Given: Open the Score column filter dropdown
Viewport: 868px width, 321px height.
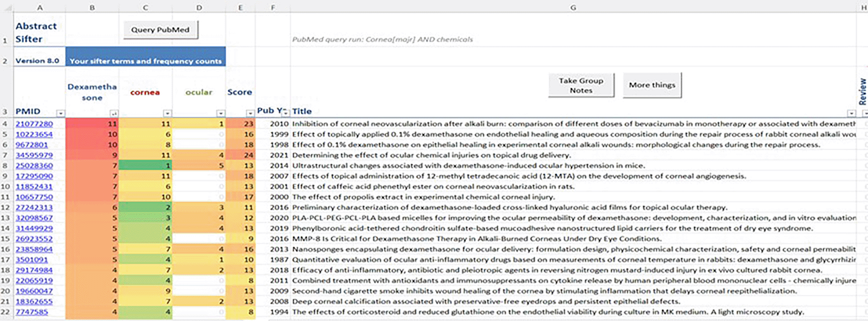Looking at the screenshot, I should coord(250,113).
